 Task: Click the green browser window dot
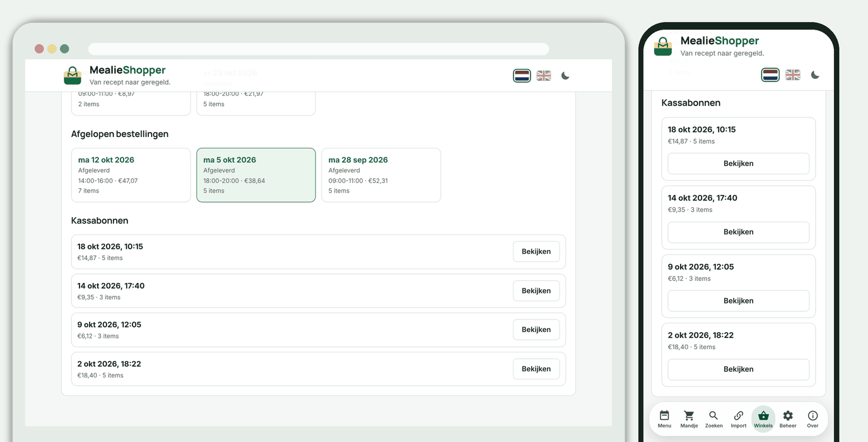coord(64,49)
